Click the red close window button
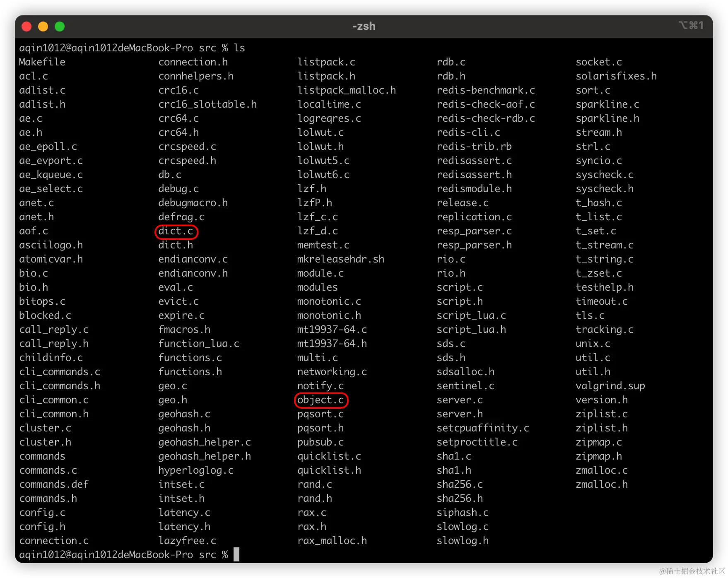The image size is (728, 578). (x=27, y=26)
